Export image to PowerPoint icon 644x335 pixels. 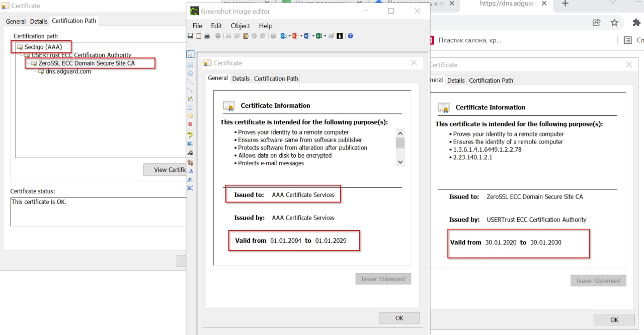pos(295,36)
